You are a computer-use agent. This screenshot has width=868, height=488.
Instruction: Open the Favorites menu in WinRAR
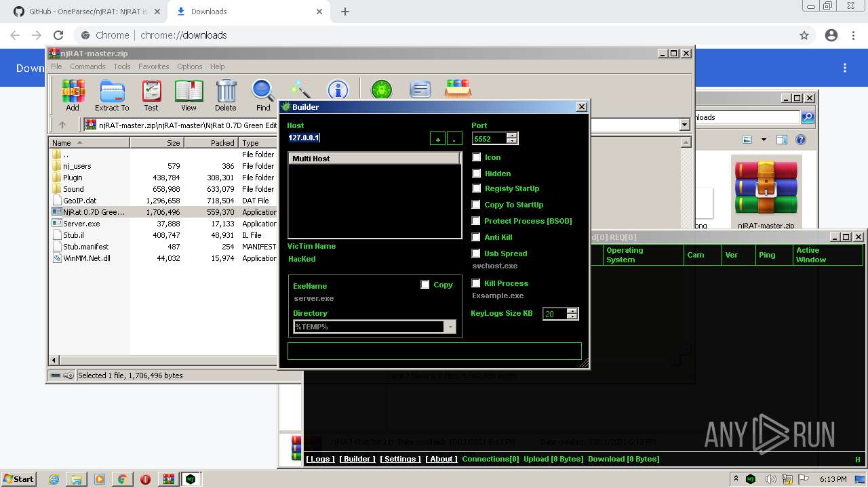154,66
